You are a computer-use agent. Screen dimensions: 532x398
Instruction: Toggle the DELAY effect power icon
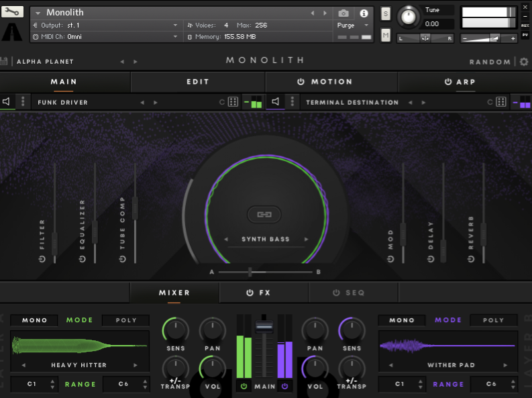tap(431, 259)
